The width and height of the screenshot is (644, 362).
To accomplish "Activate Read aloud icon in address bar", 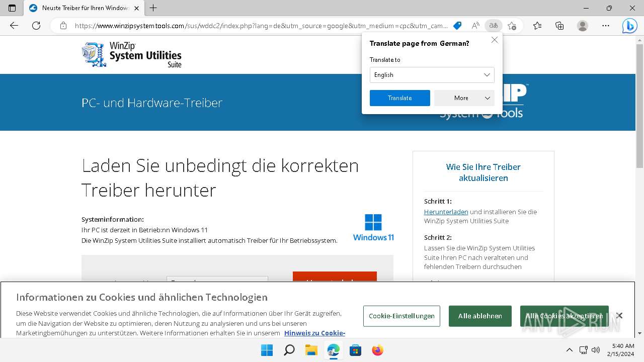I will [x=475, y=26].
